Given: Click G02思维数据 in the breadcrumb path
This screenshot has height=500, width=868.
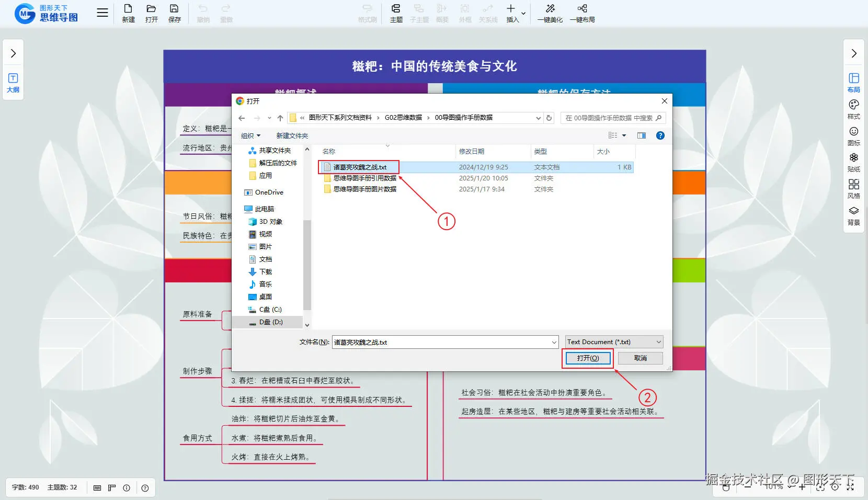Looking at the screenshot, I should pyautogui.click(x=403, y=118).
